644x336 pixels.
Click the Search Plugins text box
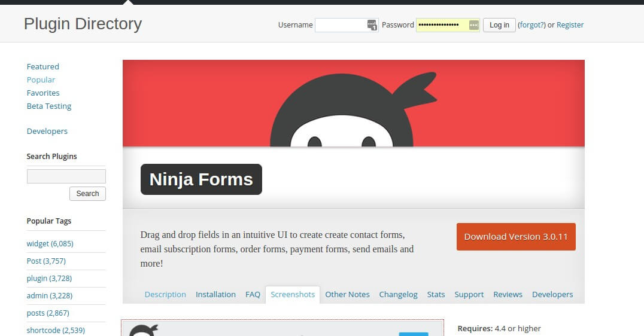(x=66, y=176)
